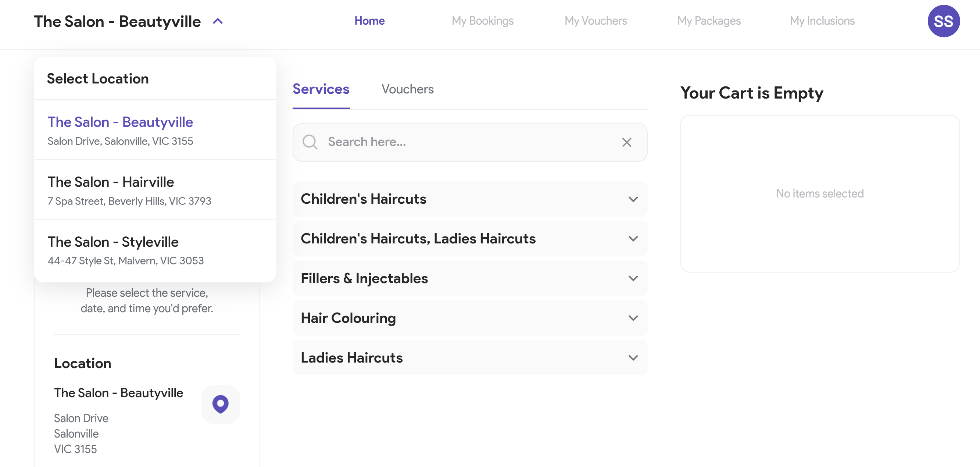Click the search magnifier icon

[x=310, y=142]
